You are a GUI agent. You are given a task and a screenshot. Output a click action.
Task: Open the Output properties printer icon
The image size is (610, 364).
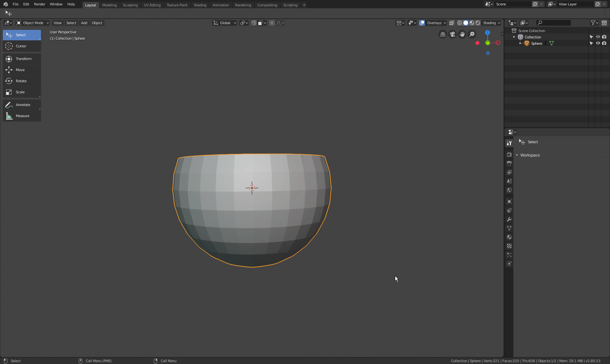pos(509,163)
